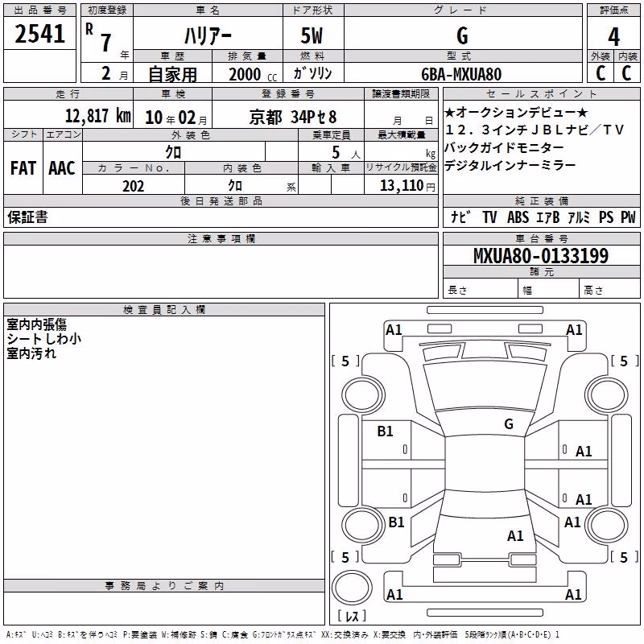The width and height of the screenshot is (644, 644).
Task: Select the color number 202 cell
Action: click(134, 186)
